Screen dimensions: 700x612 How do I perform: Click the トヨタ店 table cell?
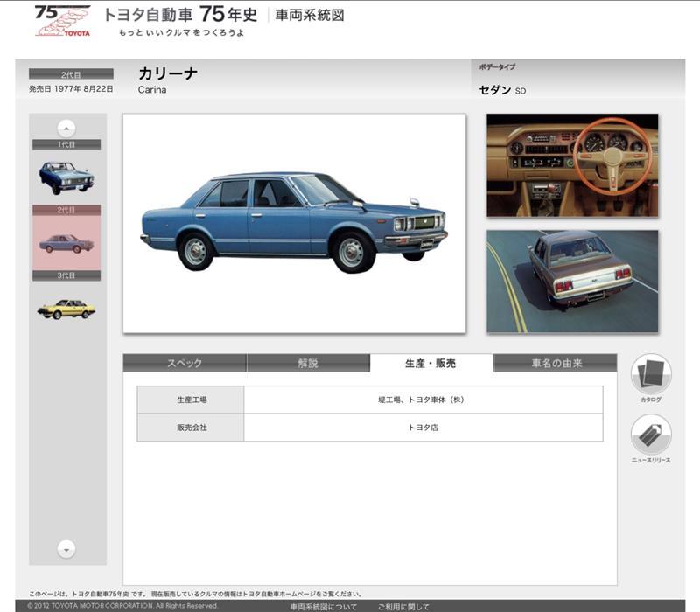423,428
